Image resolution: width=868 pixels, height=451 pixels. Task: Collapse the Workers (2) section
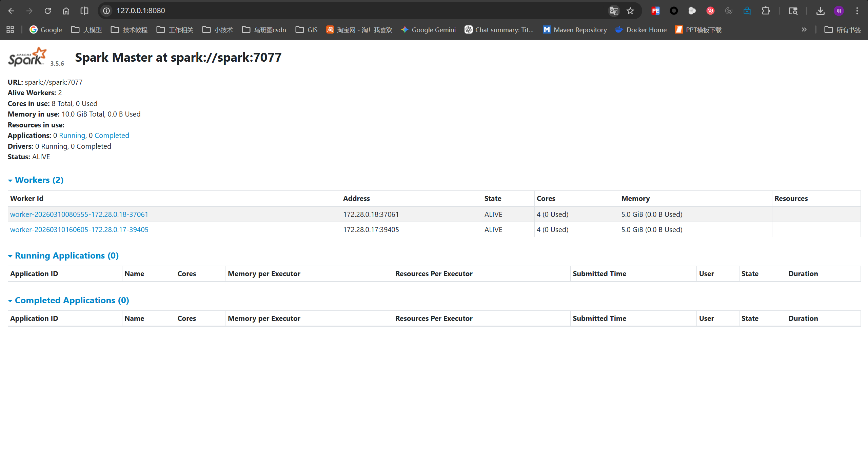tap(39, 180)
